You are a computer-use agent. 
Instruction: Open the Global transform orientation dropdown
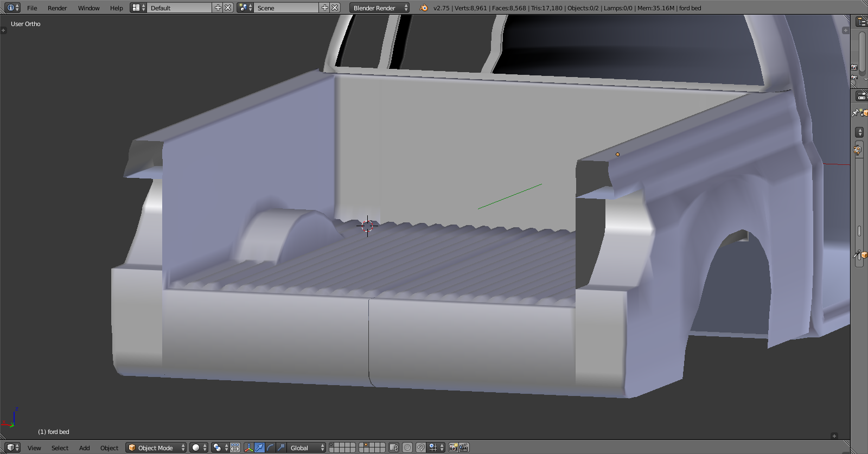[307, 447]
